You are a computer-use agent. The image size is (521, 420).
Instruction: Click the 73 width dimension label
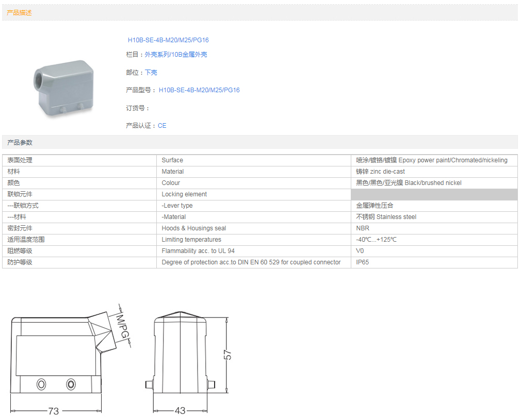pos(54,411)
